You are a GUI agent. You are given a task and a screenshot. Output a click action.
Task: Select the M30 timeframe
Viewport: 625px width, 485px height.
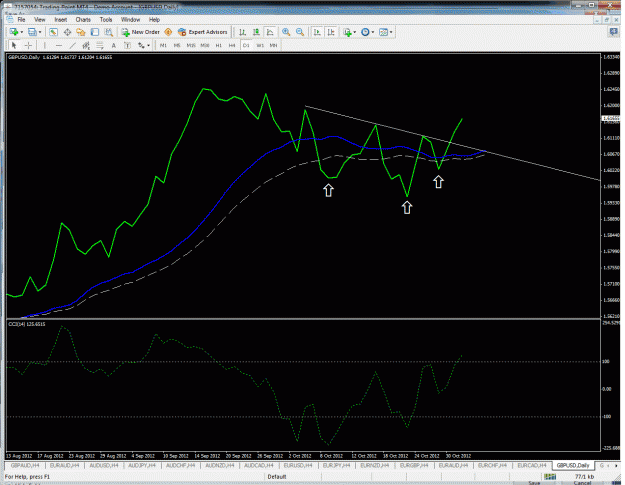point(205,45)
